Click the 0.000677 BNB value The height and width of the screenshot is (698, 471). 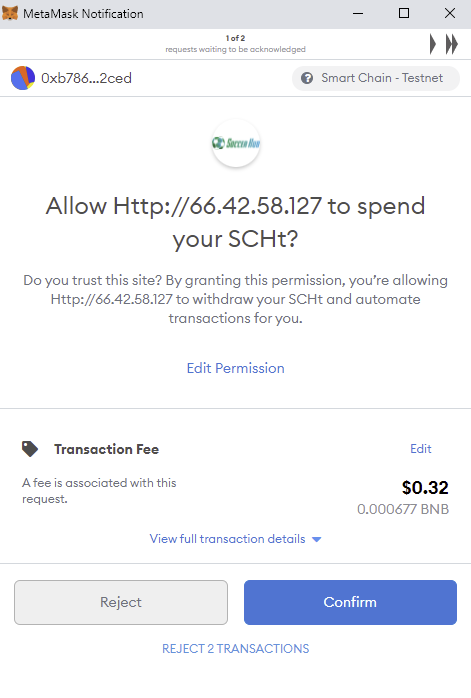point(403,509)
